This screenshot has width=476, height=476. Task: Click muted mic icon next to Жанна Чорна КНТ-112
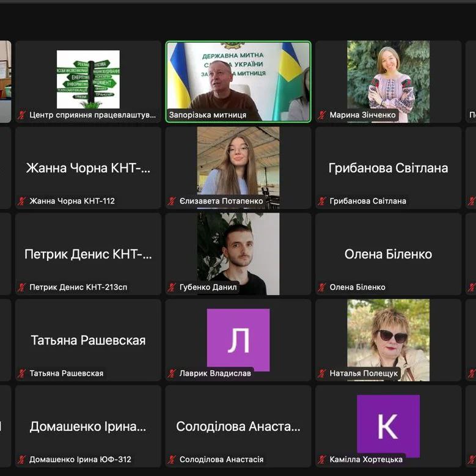pos(22,201)
